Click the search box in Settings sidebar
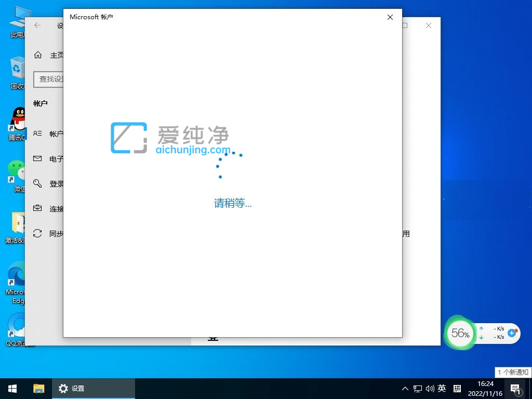The image size is (532, 399). 48,79
